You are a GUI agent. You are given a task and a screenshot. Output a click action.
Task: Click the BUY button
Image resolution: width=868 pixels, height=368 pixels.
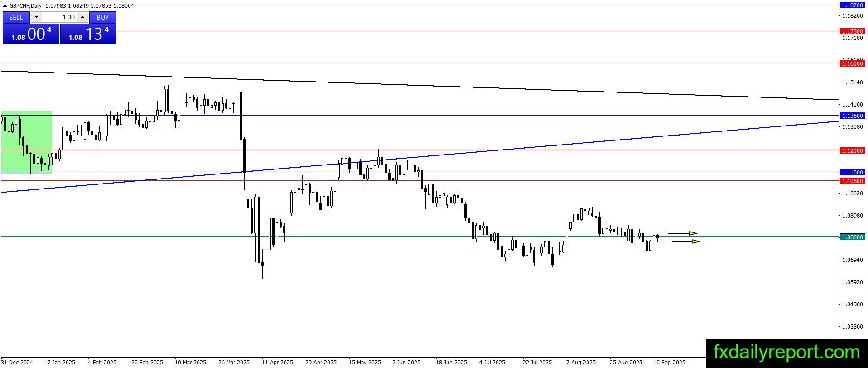[103, 17]
